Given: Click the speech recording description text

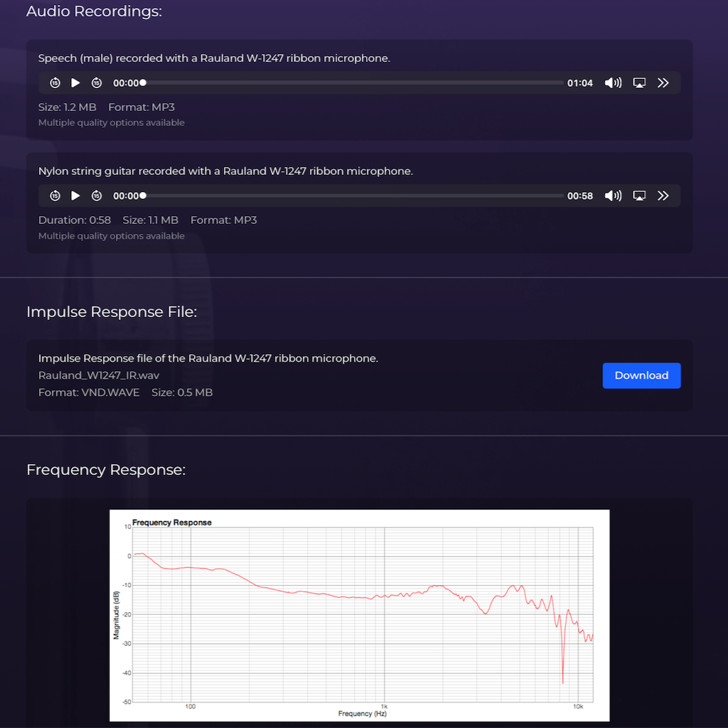Looking at the screenshot, I should click(214, 58).
